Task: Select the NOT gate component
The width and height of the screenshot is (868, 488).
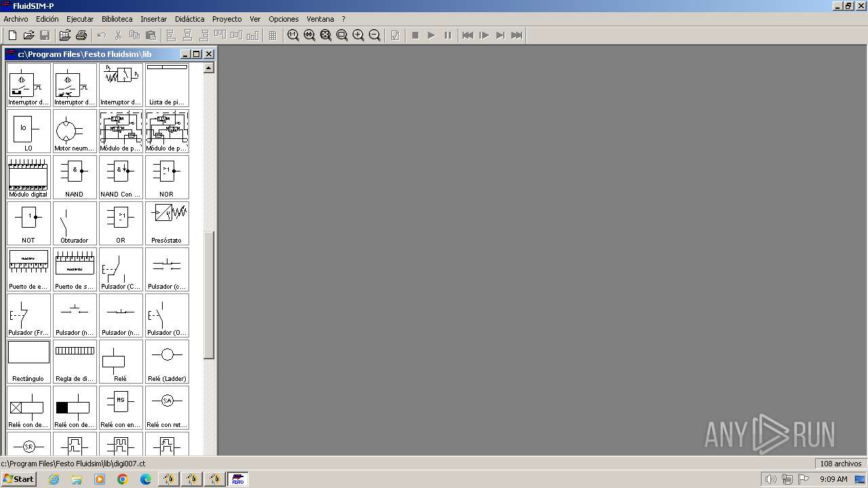Action: coord(28,224)
